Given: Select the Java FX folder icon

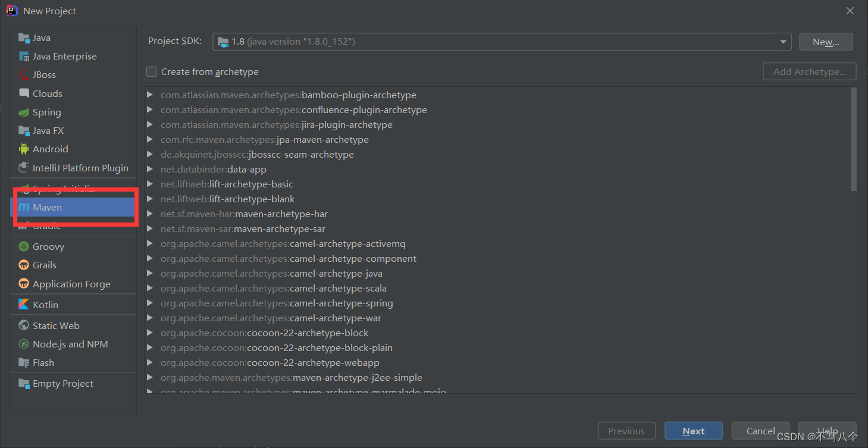Looking at the screenshot, I should [24, 131].
